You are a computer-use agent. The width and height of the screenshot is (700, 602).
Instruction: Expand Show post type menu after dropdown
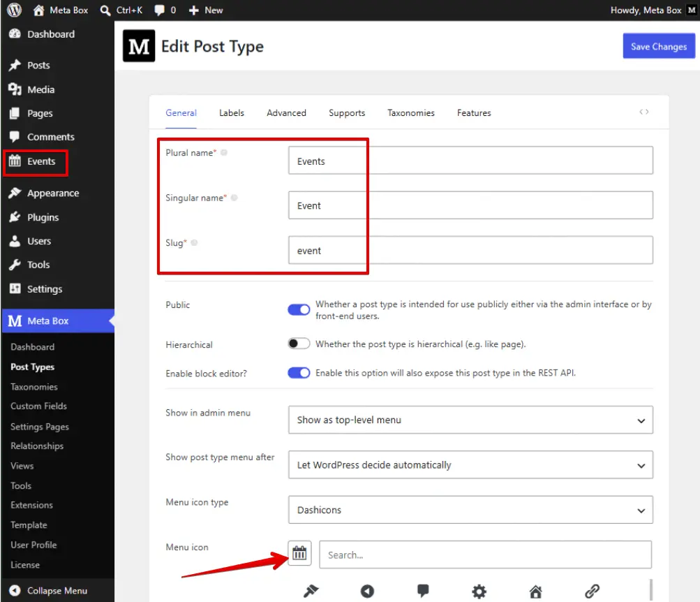tap(470, 465)
